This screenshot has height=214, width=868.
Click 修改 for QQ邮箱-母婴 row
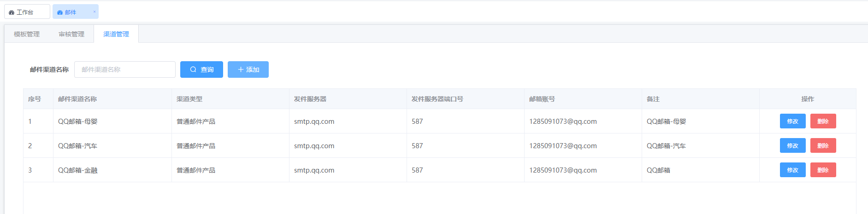793,121
